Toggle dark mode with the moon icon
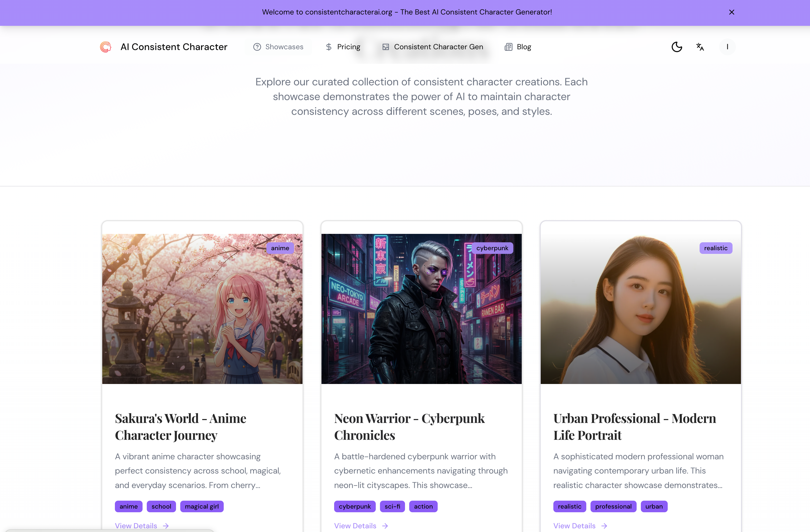The image size is (810, 532). click(x=677, y=47)
